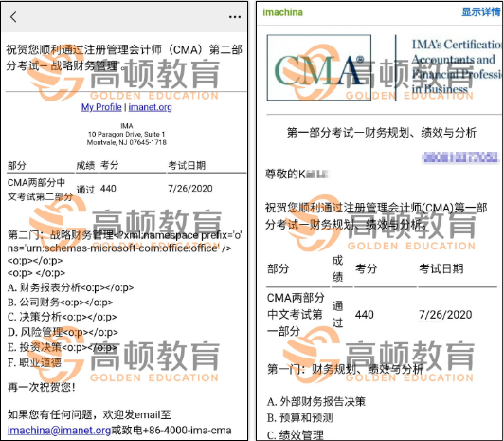Click the '通过' result in left table
The image size is (504, 441).
tap(85, 189)
